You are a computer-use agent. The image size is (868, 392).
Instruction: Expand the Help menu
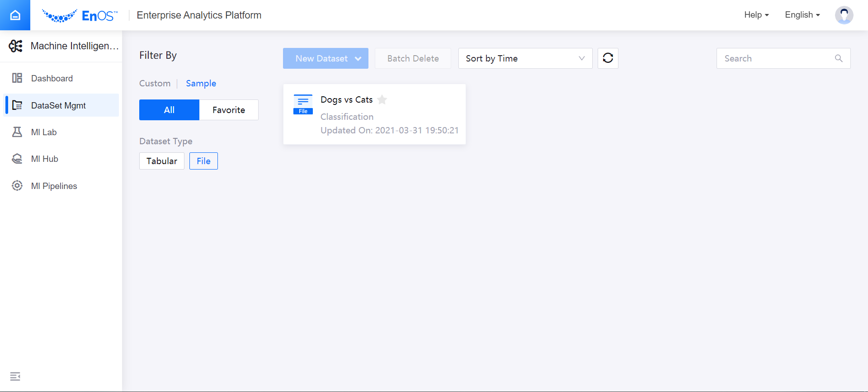(x=756, y=15)
